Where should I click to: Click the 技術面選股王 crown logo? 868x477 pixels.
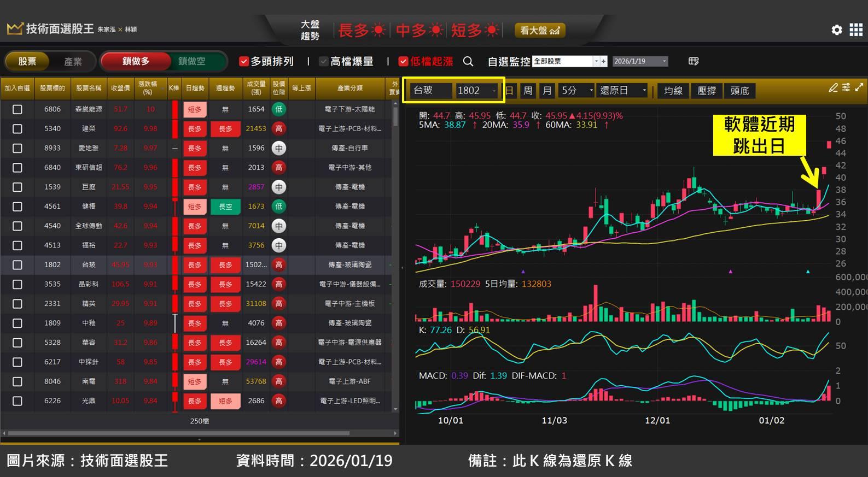tap(15, 28)
